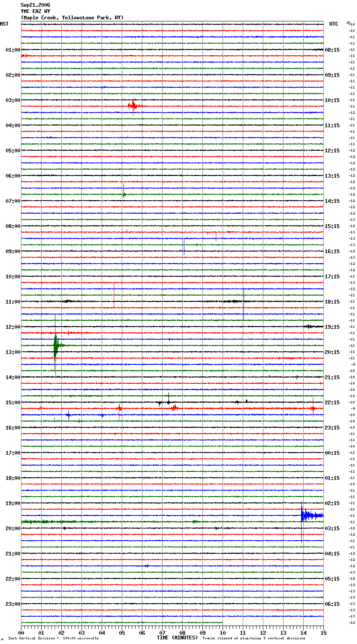Viewport: 357px width, 644px height.
Task: Click the 02:15 UTC time label
Action: [332, 503]
